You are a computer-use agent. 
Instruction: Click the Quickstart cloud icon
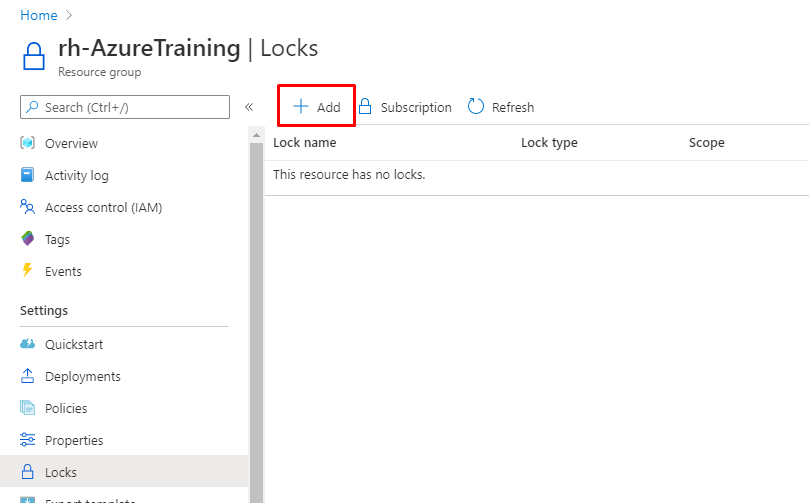coord(27,344)
